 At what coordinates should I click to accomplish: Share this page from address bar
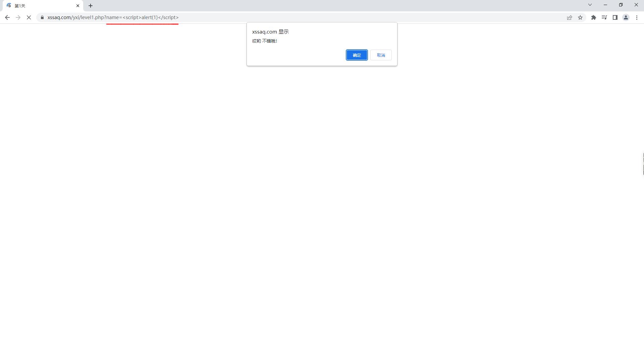570,17
